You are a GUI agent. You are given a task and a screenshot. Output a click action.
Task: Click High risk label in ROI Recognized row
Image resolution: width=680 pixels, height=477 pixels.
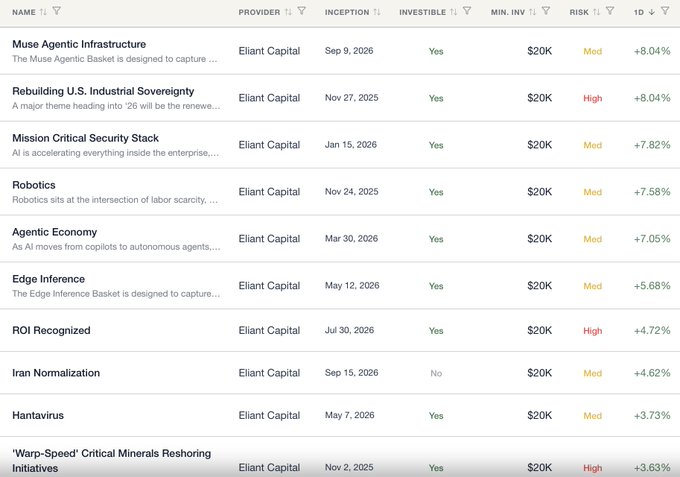tap(592, 331)
